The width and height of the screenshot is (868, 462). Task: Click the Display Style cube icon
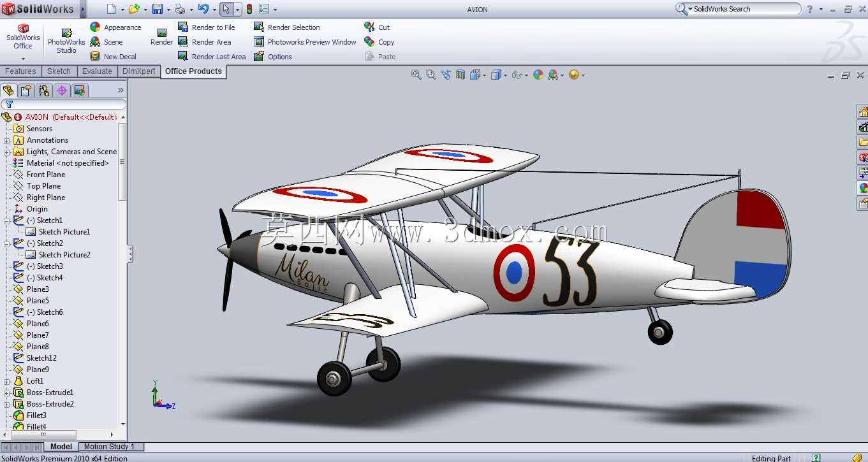[497, 75]
